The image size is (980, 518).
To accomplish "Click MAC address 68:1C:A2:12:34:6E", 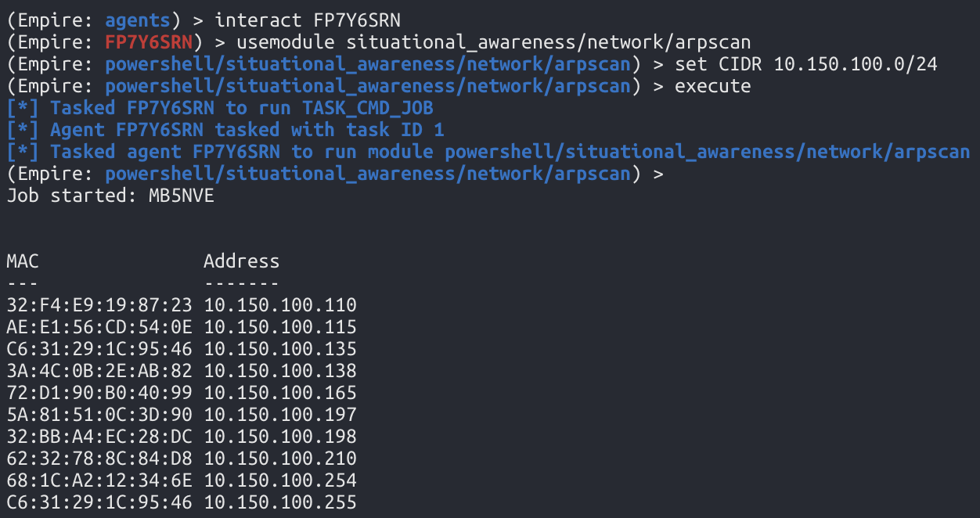I will pos(99,480).
